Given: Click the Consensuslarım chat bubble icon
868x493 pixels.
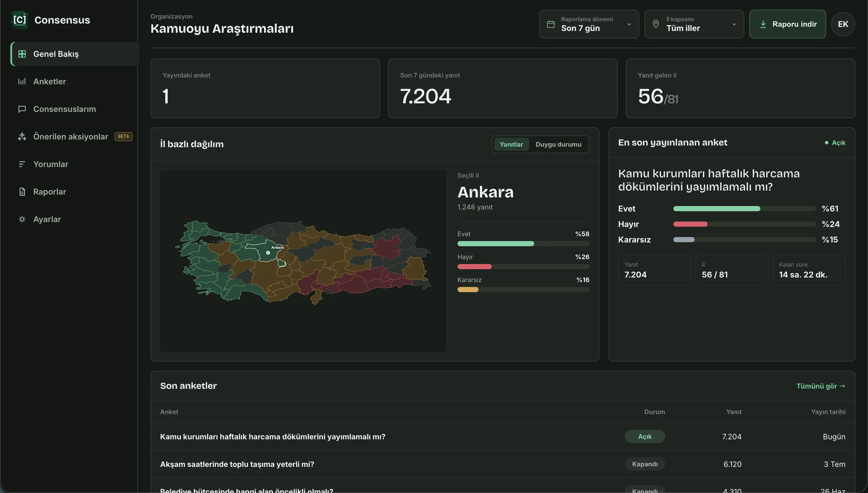Looking at the screenshot, I should (x=22, y=109).
